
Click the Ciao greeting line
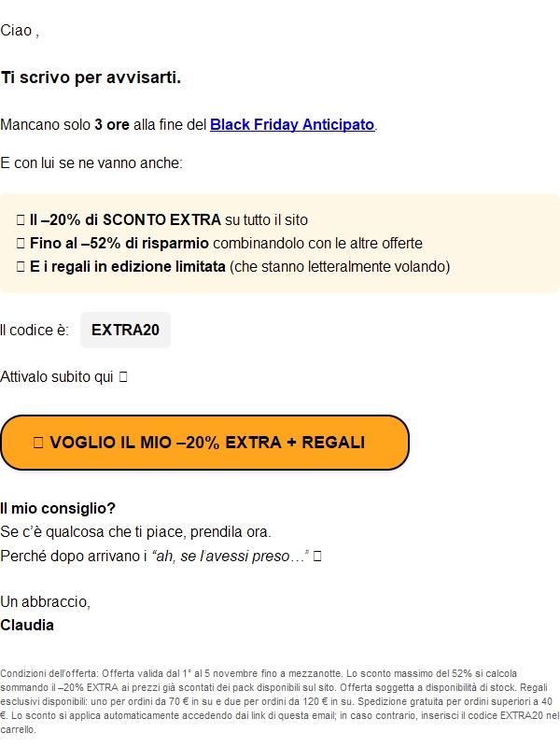pos(20,30)
